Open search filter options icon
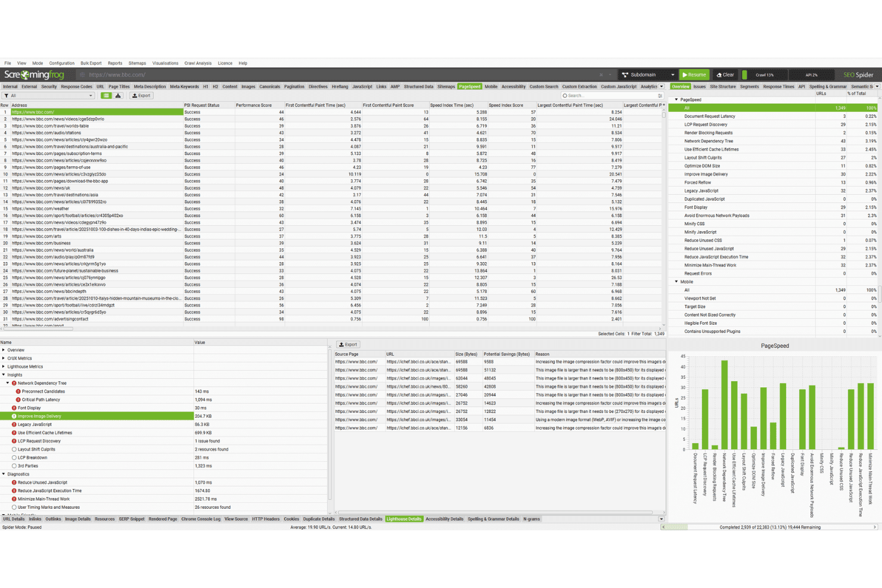This screenshot has height=588, width=882. pyautogui.click(x=660, y=95)
